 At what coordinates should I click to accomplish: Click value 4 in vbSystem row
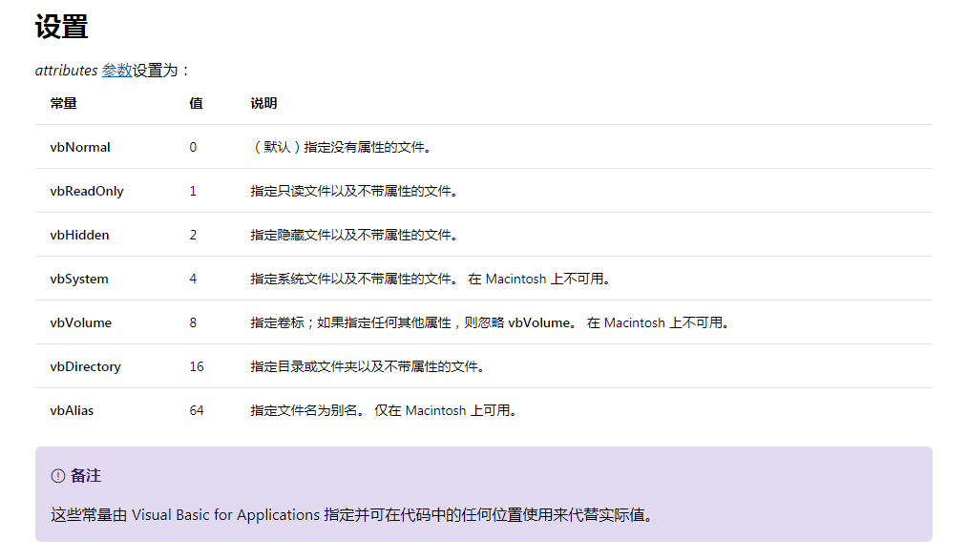193,280
